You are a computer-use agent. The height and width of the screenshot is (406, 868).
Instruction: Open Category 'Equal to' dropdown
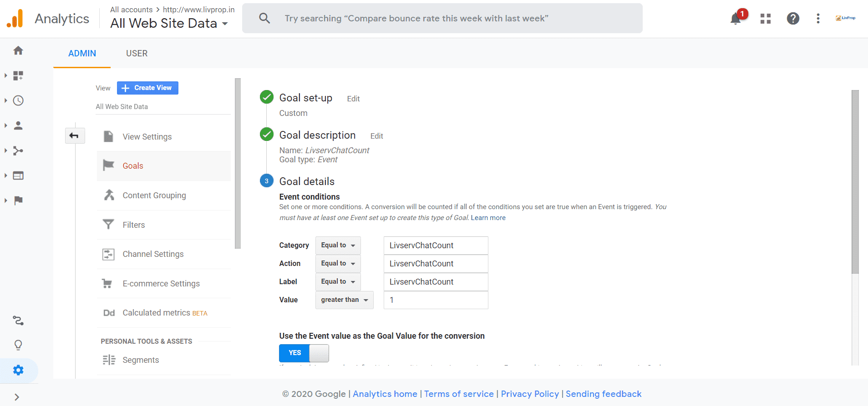click(338, 246)
